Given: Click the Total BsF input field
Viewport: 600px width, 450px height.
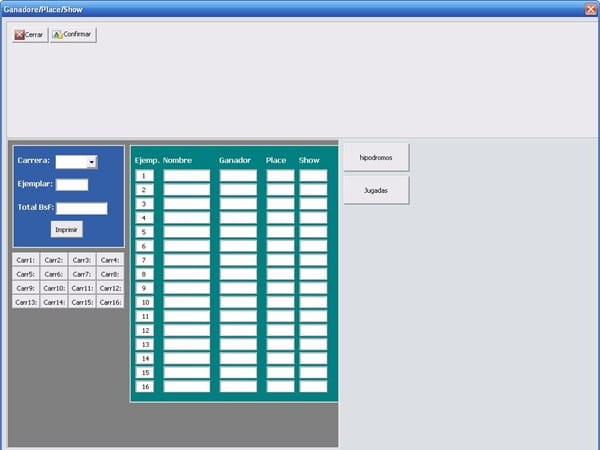Looking at the screenshot, I should click(82, 209).
